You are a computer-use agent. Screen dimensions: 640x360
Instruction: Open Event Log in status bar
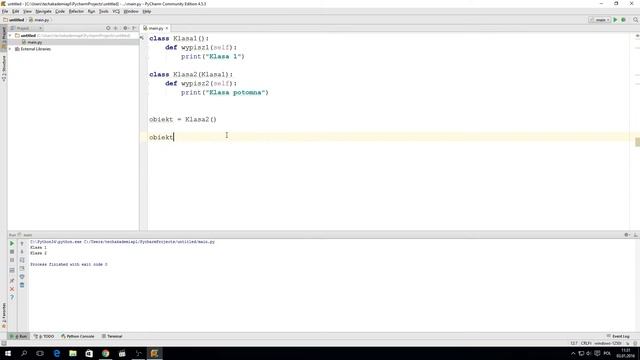coord(618,336)
